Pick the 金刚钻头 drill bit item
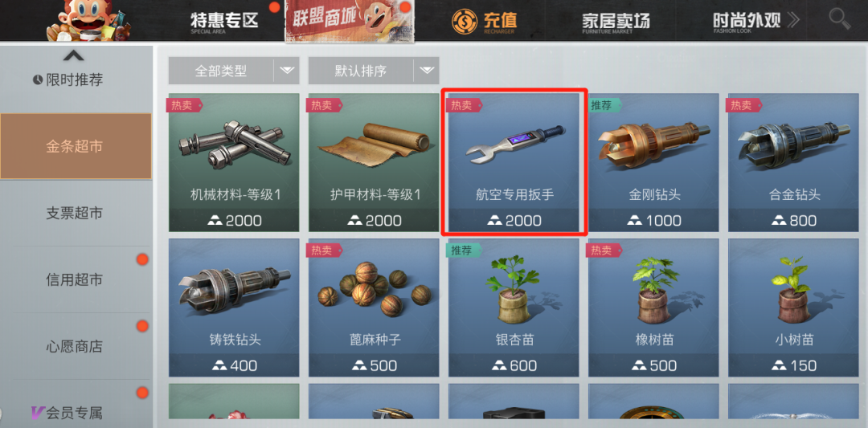Viewport: 868px width, 428px height. (653, 162)
